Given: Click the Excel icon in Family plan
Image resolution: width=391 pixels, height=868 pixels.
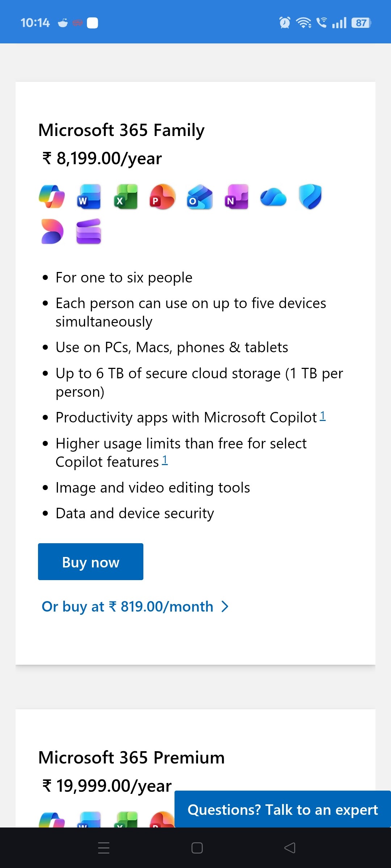Looking at the screenshot, I should pyautogui.click(x=126, y=197).
